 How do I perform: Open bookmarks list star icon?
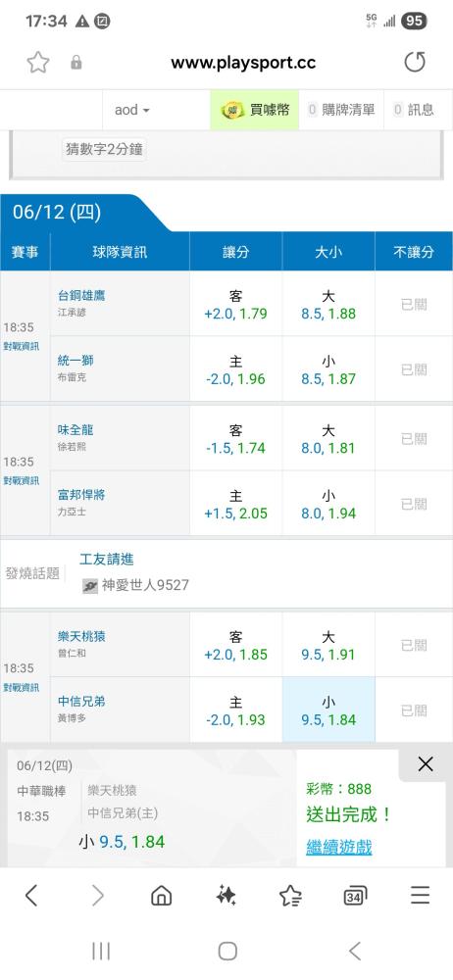tap(291, 896)
